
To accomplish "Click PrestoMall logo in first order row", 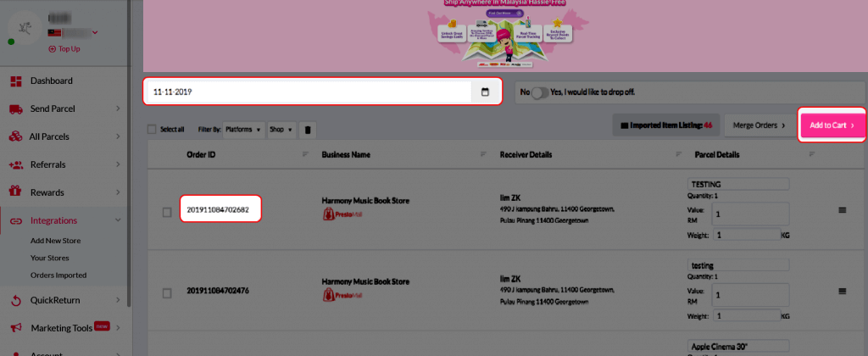I will pos(342,214).
